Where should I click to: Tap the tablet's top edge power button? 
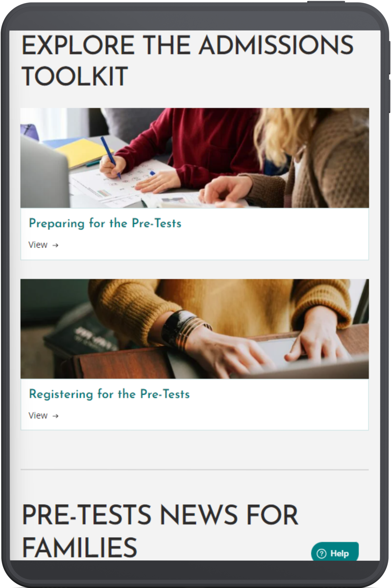point(326,2)
